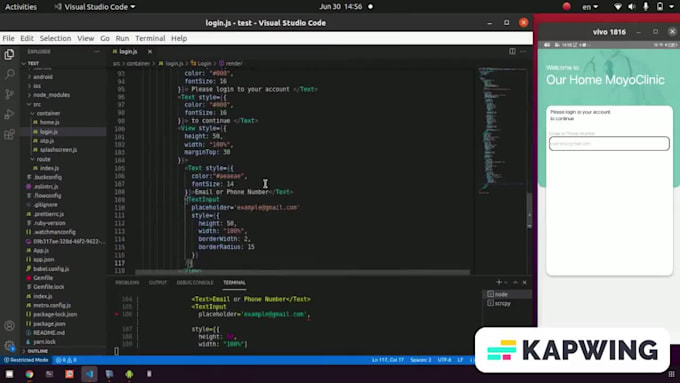Open editor more actions ellipsis
Image resolution: width=680 pixels, height=383 pixels.
[523, 51]
